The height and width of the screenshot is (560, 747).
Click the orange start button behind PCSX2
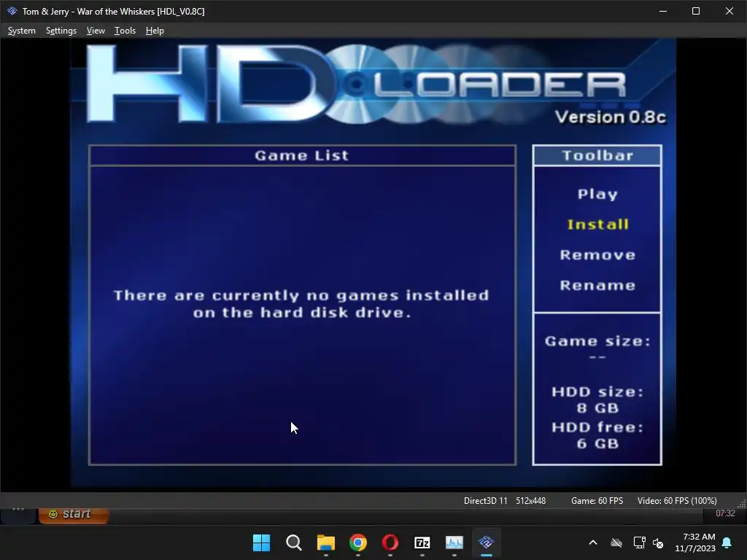coord(74,514)
